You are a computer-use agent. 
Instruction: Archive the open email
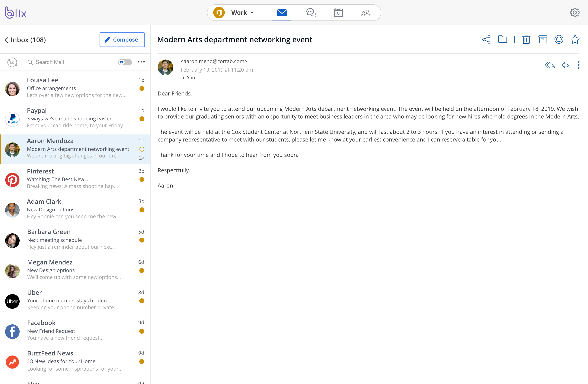pos(543,39)
